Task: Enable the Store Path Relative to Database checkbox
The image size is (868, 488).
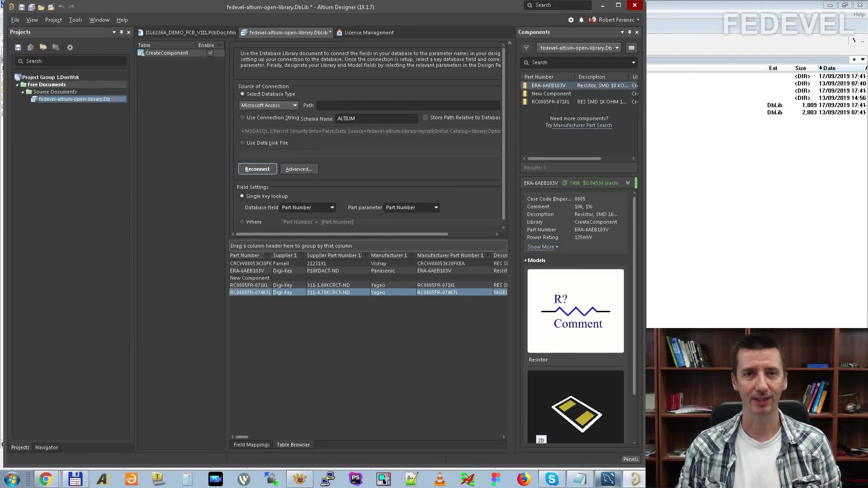Action: [x=425, y=117]
